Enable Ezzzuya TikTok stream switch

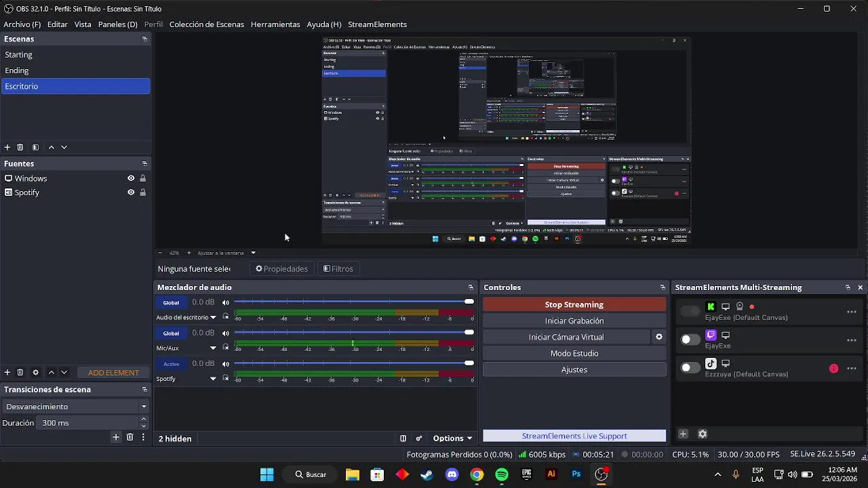click(690, 368)
